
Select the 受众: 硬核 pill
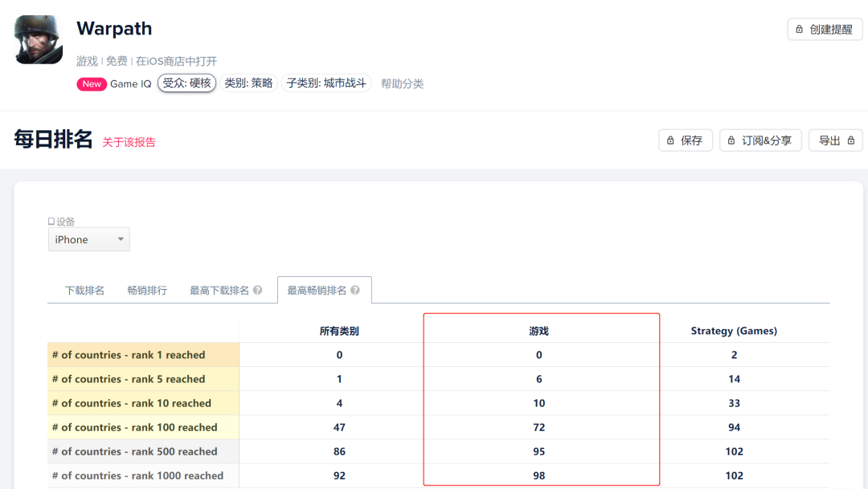[x=186, y=84]
